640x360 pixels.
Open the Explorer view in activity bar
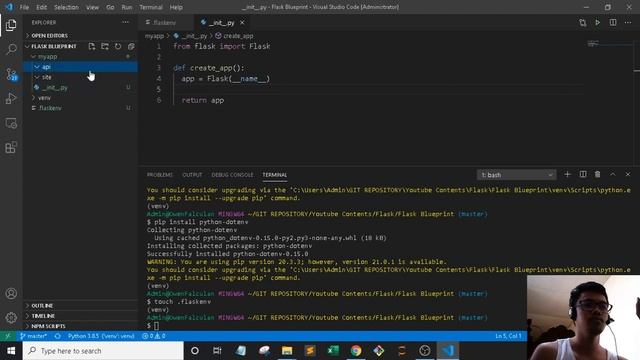[11, 25]
